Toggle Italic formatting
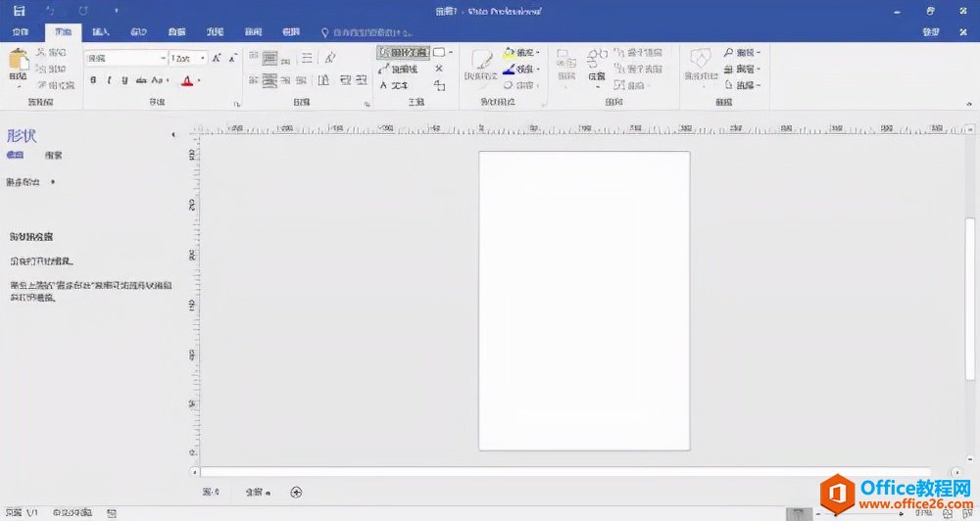The width and height of the screenshot is (980, 521). 109,80
